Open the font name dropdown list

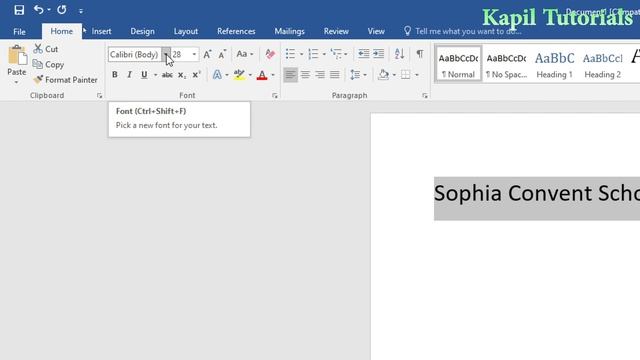(166, 54)
